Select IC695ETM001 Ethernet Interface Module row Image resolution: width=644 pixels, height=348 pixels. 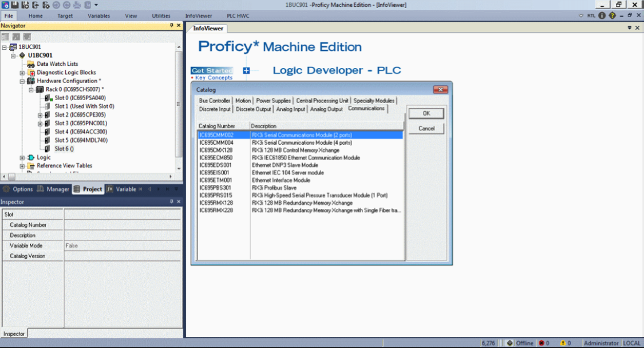(300, 180)
